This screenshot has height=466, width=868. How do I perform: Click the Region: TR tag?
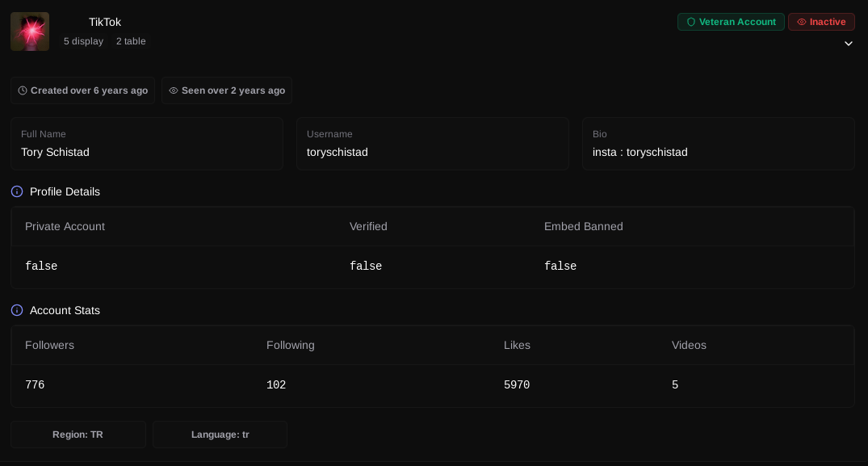(x=78, y=435)
